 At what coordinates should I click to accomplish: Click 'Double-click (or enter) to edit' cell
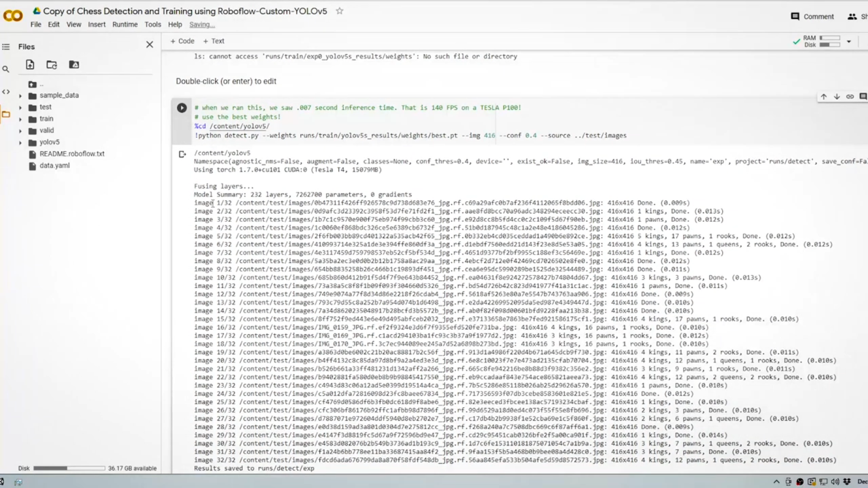click(226, 81)
